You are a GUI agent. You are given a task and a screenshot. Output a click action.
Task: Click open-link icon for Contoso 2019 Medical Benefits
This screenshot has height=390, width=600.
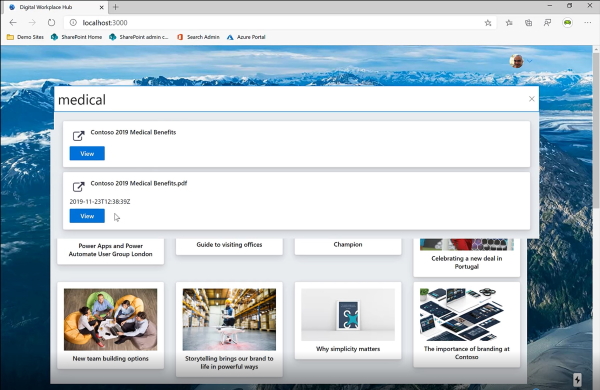point(78,135)
